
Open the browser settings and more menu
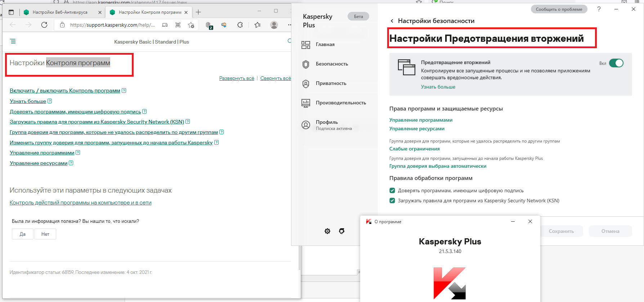pyautogui.click(x=289, y=25)
